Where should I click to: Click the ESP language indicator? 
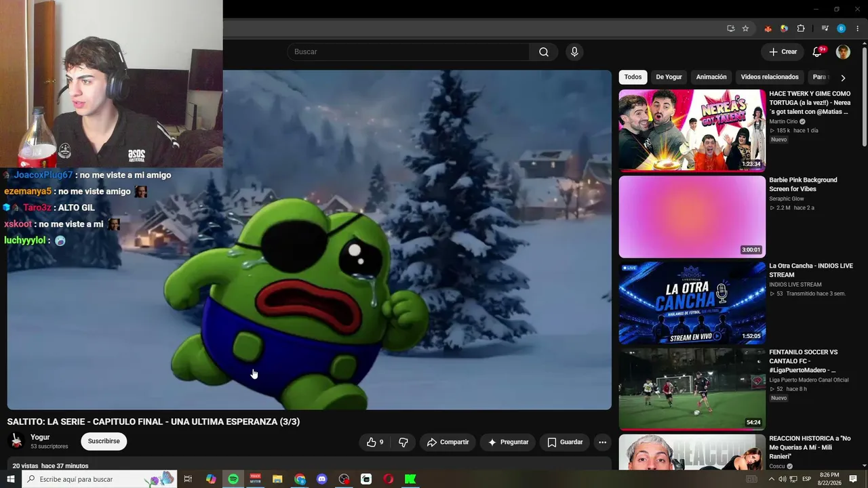pyautogui.click(x=808, y=479)
